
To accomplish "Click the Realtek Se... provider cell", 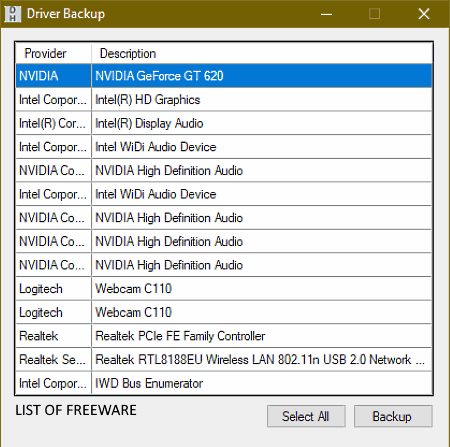I will pos(53,360).
